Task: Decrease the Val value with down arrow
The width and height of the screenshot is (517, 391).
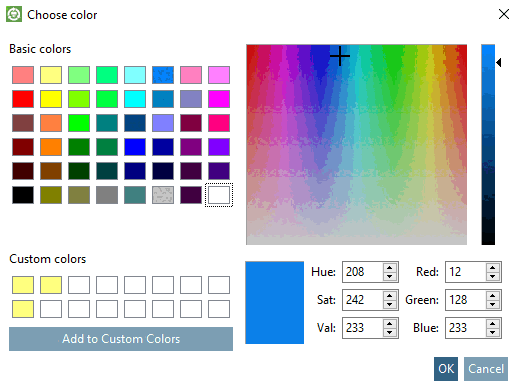Action: 389,332
